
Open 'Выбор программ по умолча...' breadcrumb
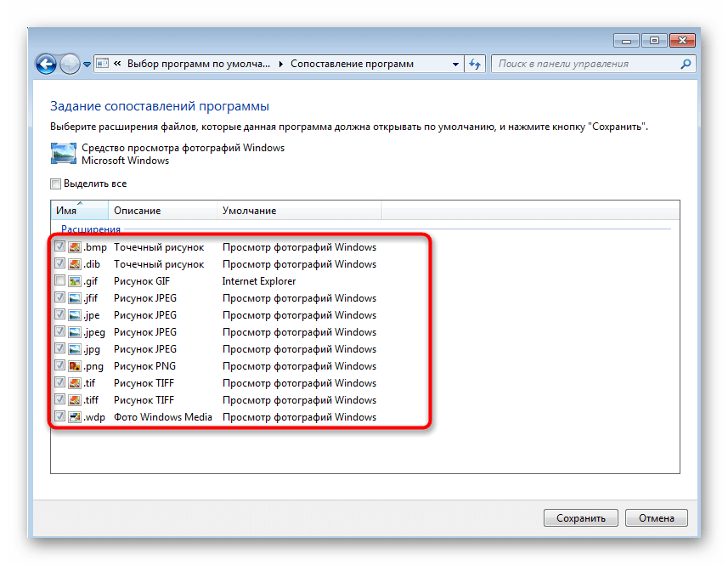click(199, 64)
